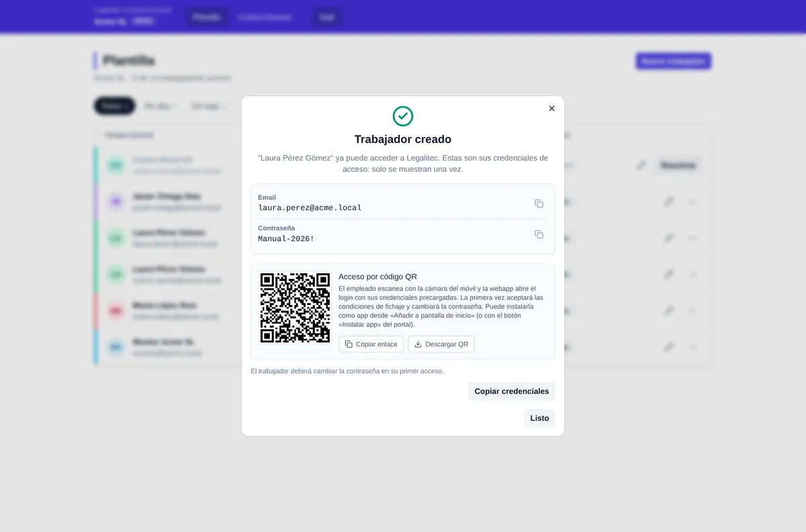Copy the email laura.perez@acme.local with its copy icon
This screenshot has height=532, width=806.
point(539,204)
